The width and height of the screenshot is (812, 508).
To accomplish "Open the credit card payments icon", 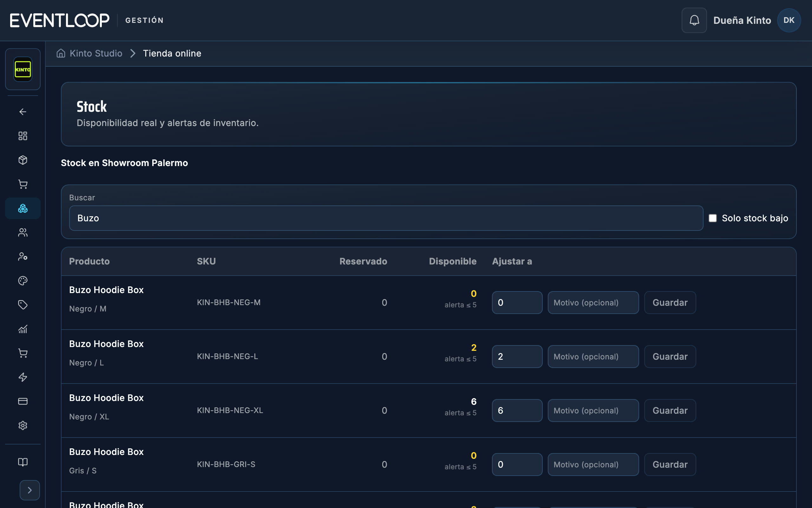I will click(x=23, y=401).
